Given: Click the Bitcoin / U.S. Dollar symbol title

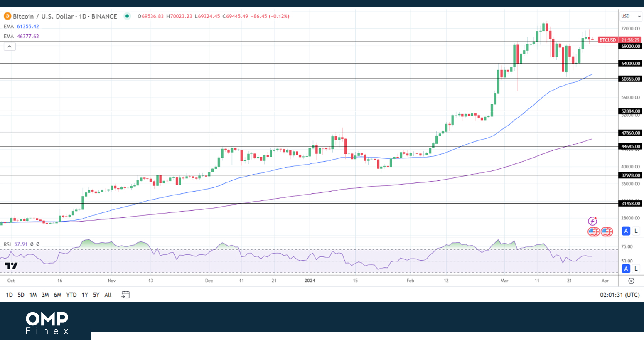Looking at the screenshot, I should pyautogui.click(x=65, y=16).
